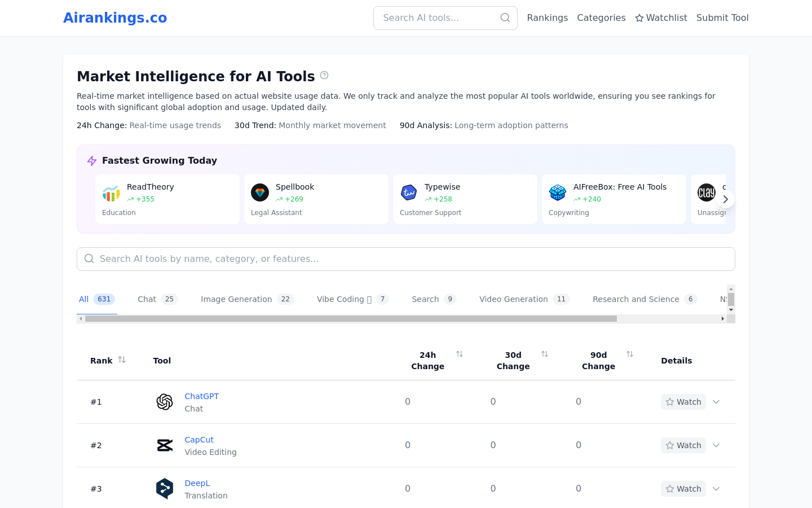
Task: Watch CapCut with the Watch button
Action: pos(683,445)
